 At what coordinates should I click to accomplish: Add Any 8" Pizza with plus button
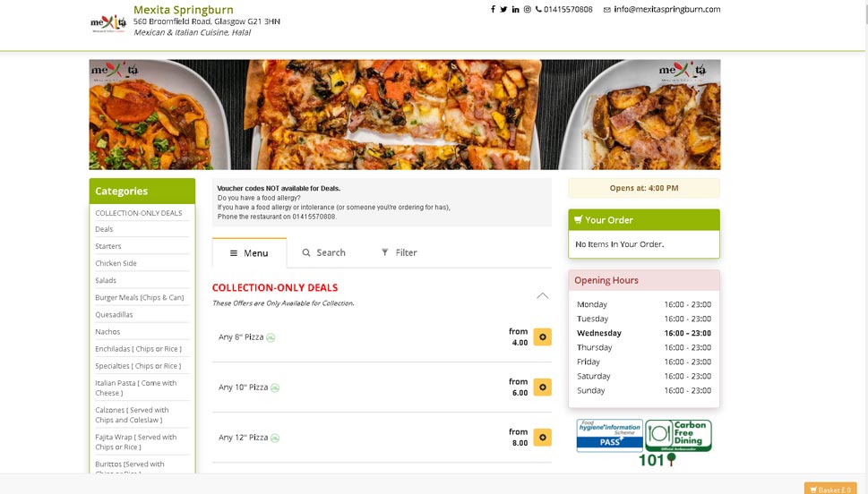(x=543, y=336)
